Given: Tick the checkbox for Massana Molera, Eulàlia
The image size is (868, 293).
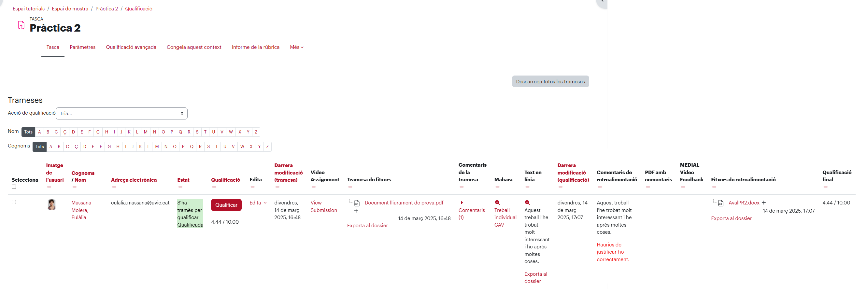Looking at the screenshot, I should click(x=14, y=202).
